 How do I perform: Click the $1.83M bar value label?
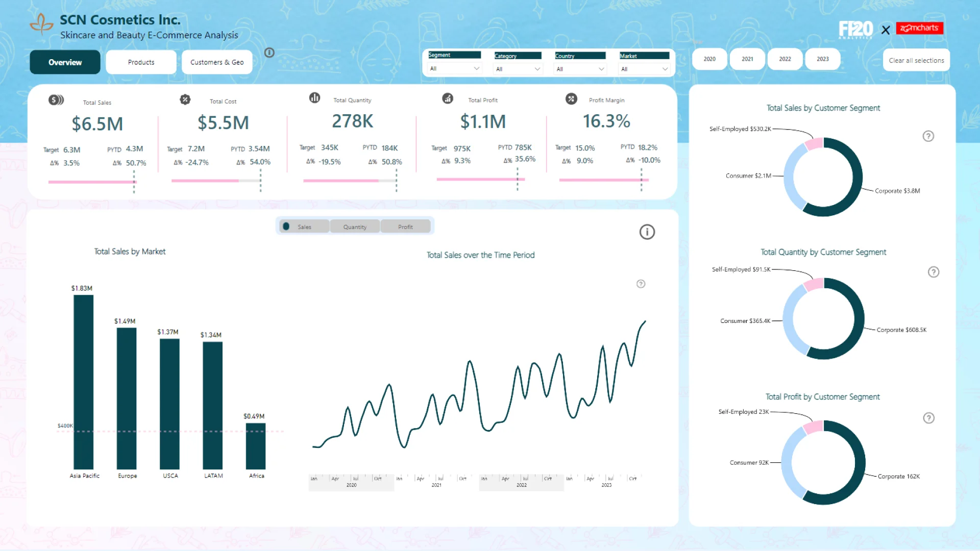click(x=82, y=288)
